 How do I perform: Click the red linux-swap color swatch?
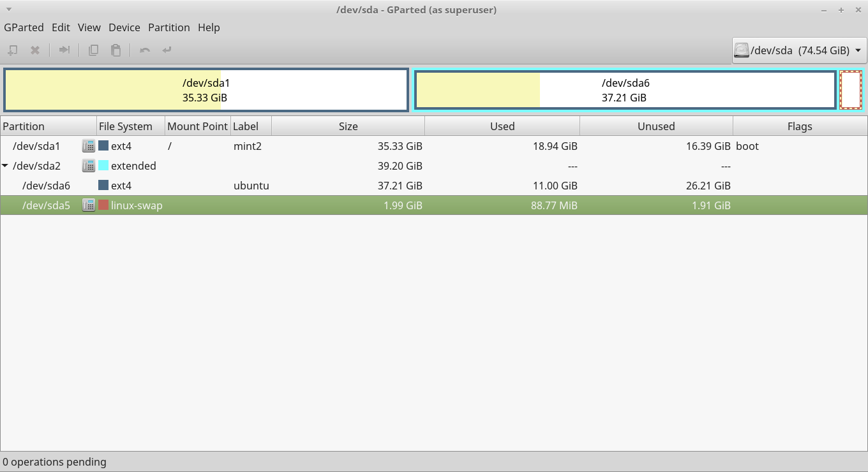pos(103,205)
